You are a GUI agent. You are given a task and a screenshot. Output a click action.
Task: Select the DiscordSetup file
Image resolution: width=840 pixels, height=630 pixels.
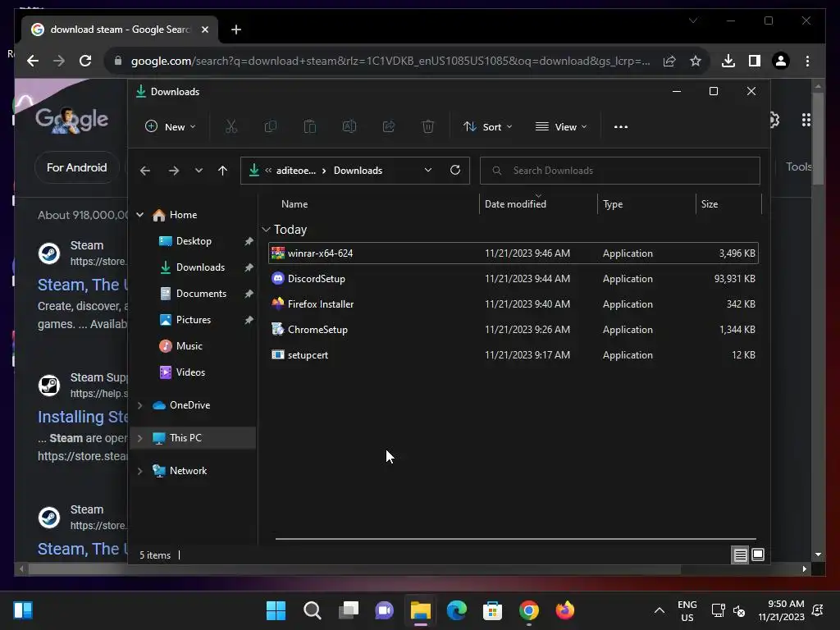[514, 279]
